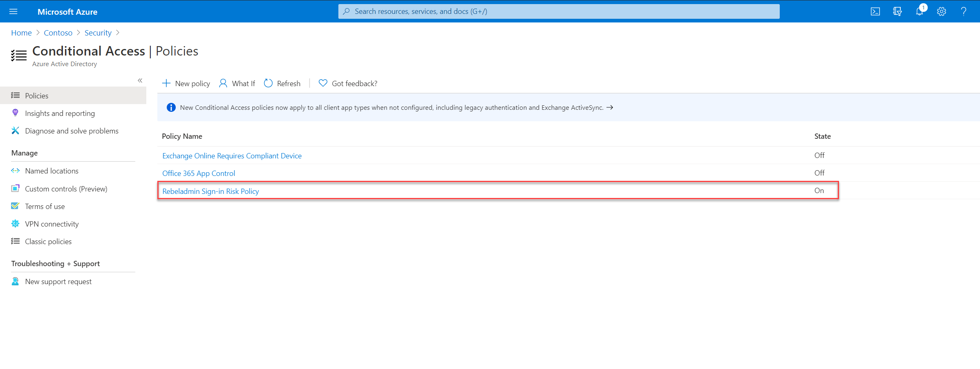The height and width of the screenshot is (369, 980).
Task: Open the notifications bell
Action: click(920, 11)
